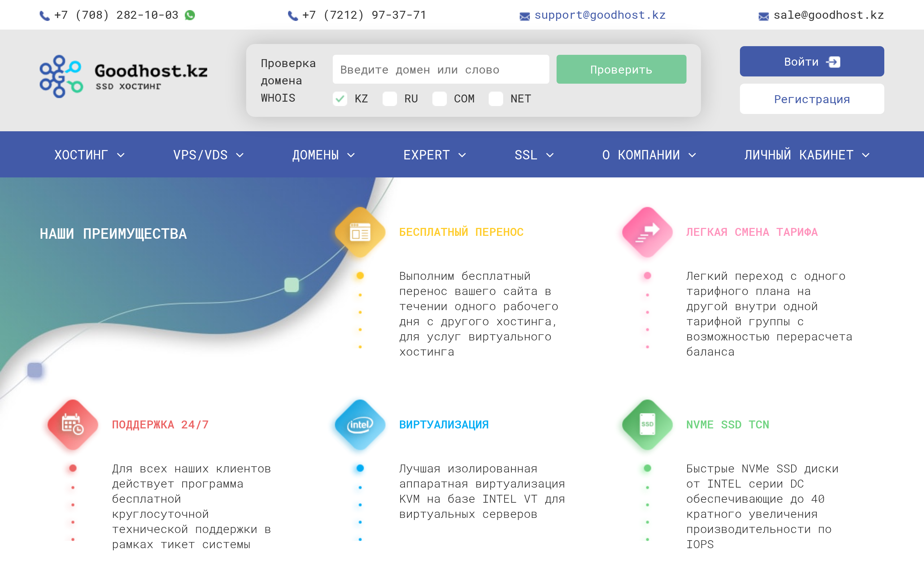
Task: Click the envelope icon beside support email
Action: pyautogui.click(x=524, y=16)
